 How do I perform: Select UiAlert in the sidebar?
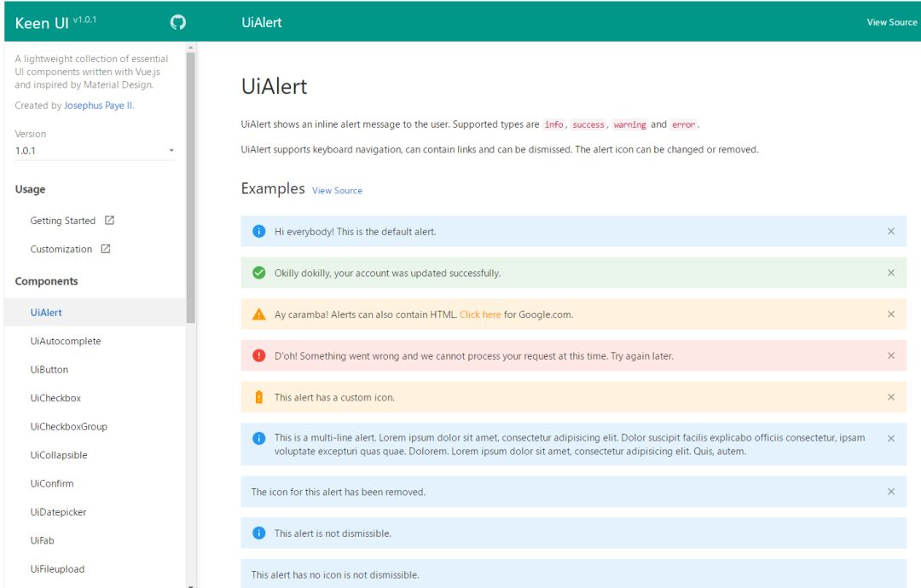pyautogui.click(x=95, y=312)
